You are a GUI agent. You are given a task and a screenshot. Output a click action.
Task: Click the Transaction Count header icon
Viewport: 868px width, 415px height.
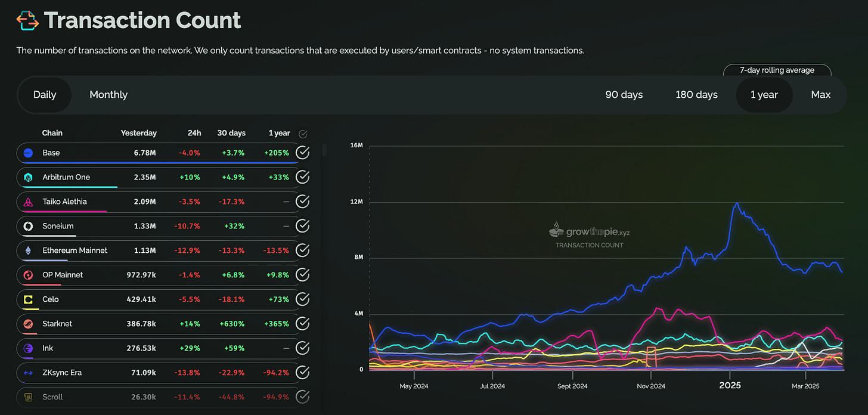coord(27,20)
